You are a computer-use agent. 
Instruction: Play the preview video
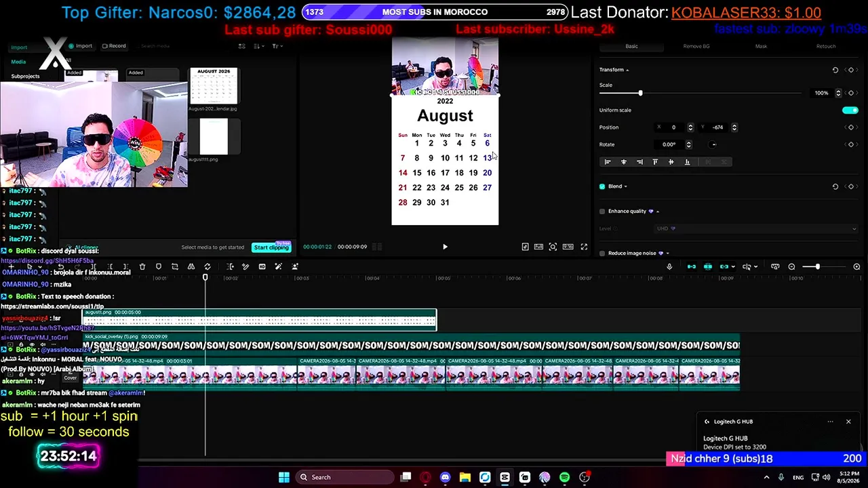click(x=445, y=247)
